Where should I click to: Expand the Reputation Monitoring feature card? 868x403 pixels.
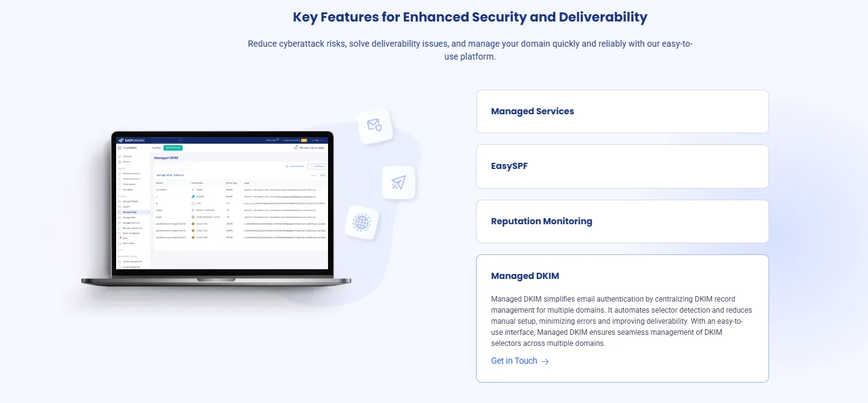tap(622, 221)
